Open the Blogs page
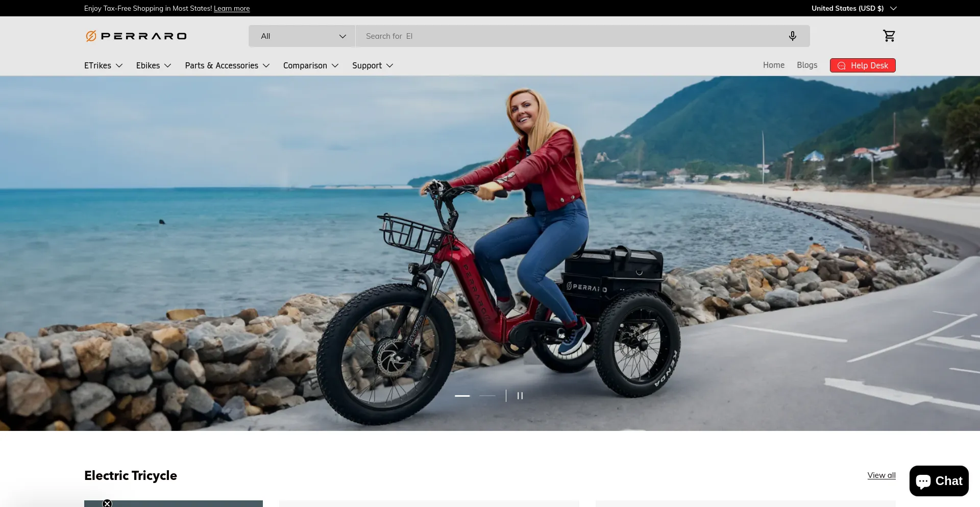 click(x=807, y=65)
